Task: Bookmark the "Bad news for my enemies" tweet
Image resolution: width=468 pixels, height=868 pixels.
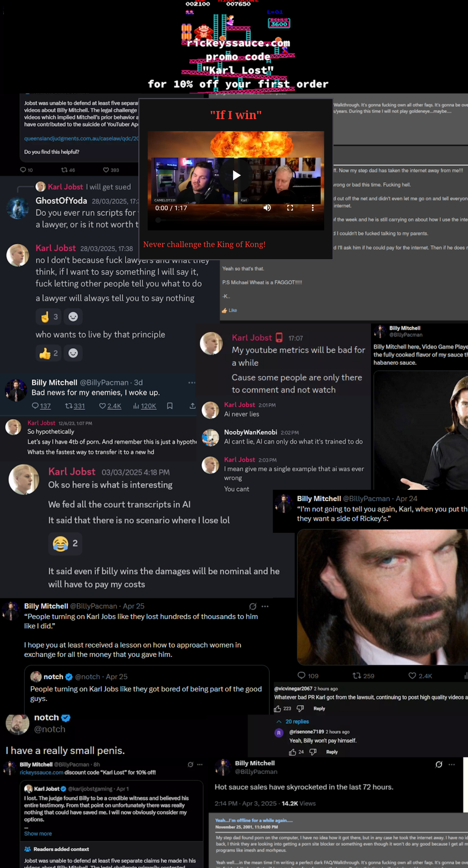Action: tap(170, 406)
